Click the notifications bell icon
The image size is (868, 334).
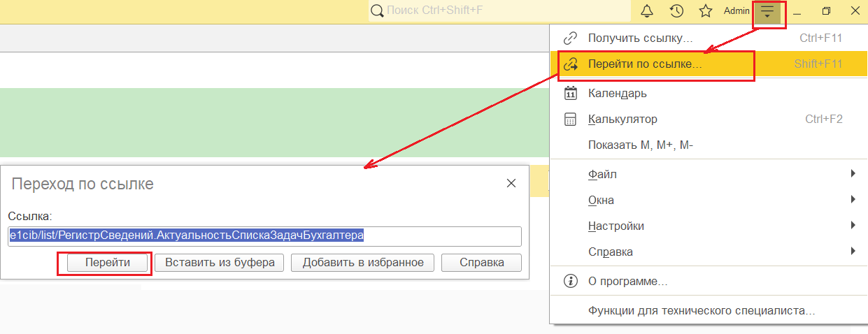click(647, 11)
